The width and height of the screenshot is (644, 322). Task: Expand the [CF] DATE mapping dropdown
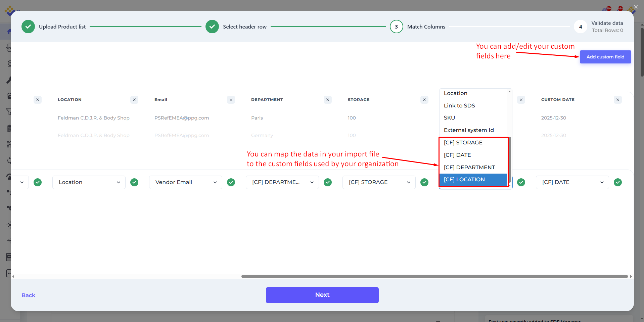tap(572, 182)
